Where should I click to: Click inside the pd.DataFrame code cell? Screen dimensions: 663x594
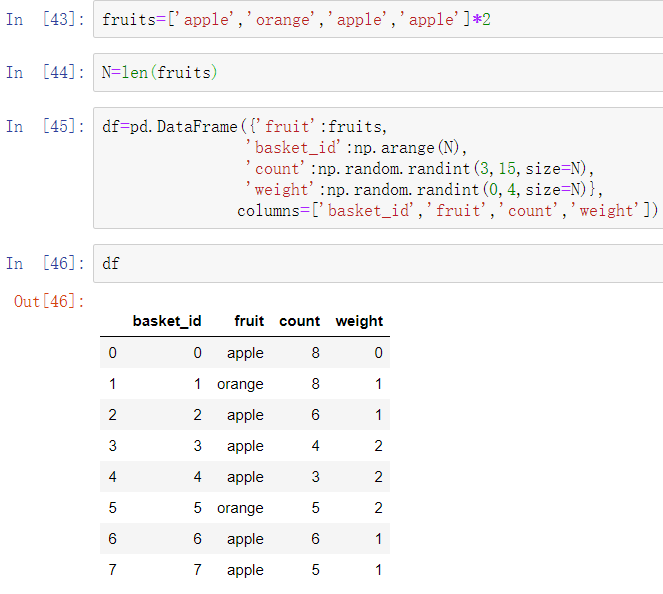click(378, 168)
